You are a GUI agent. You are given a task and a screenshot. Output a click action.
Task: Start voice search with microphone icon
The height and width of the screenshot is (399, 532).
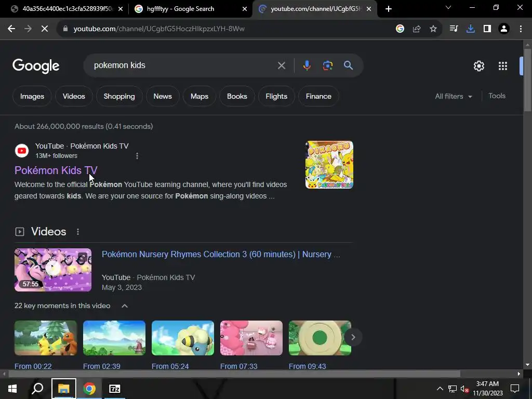(307, 65)
